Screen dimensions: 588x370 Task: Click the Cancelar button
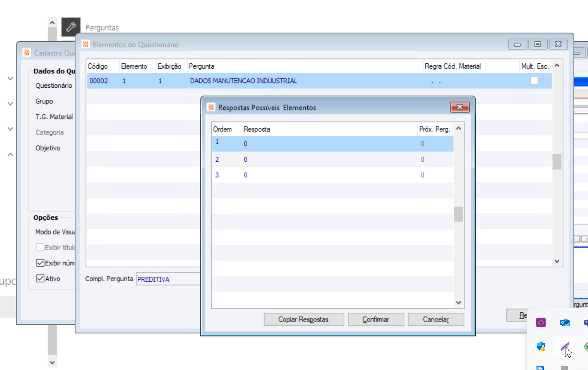pos(436,319)
